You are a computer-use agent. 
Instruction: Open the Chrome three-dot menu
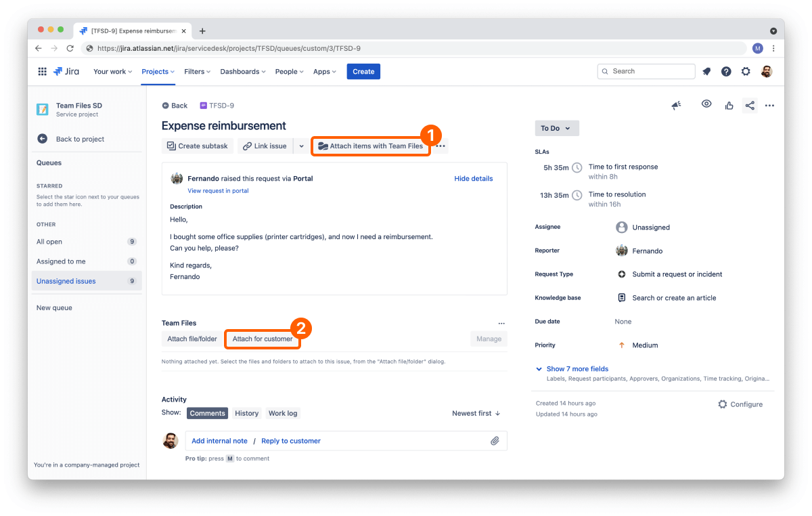point(773,49)
